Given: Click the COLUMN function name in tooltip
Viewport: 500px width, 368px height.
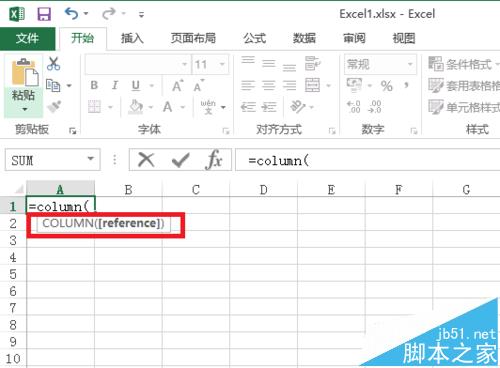Looking at the screenshot, I should coord(69,223).
